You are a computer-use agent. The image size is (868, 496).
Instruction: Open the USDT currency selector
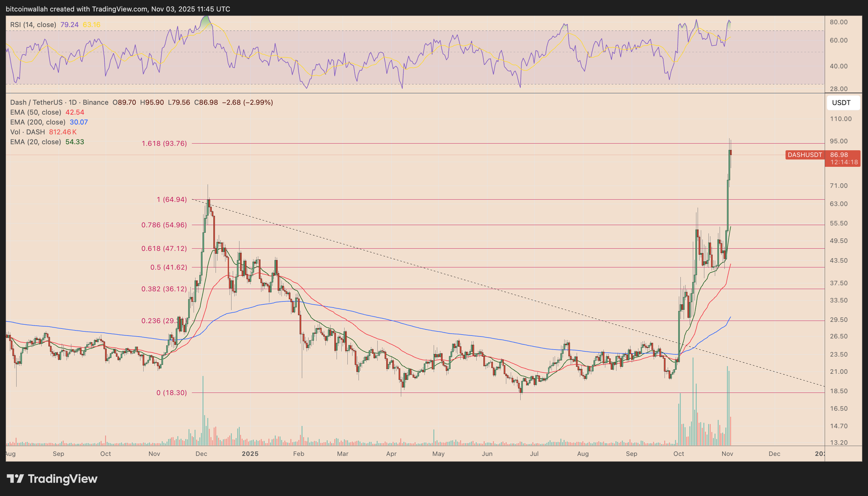click(843, 103)
